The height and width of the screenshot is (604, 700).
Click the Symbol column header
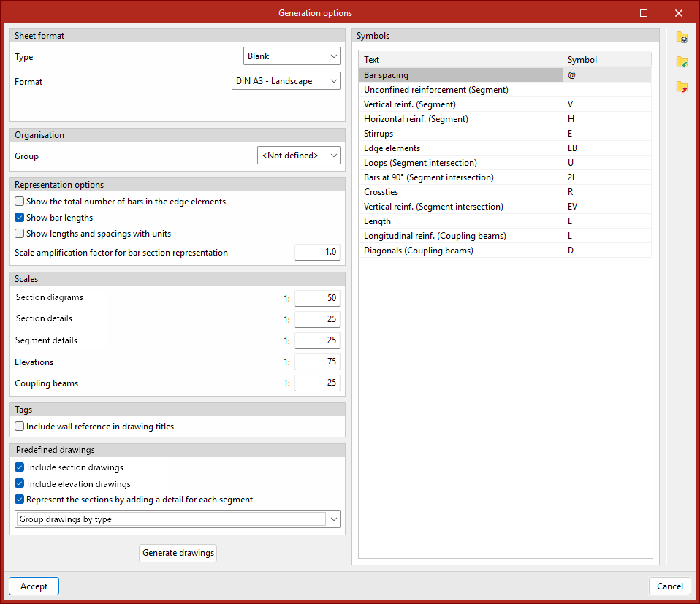click(607, 60)
